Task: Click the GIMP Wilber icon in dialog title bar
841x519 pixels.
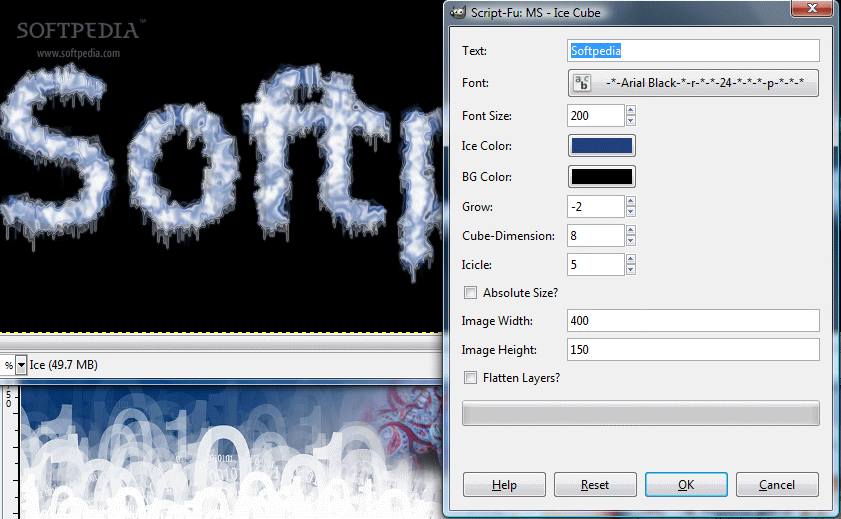Action: 458,12
